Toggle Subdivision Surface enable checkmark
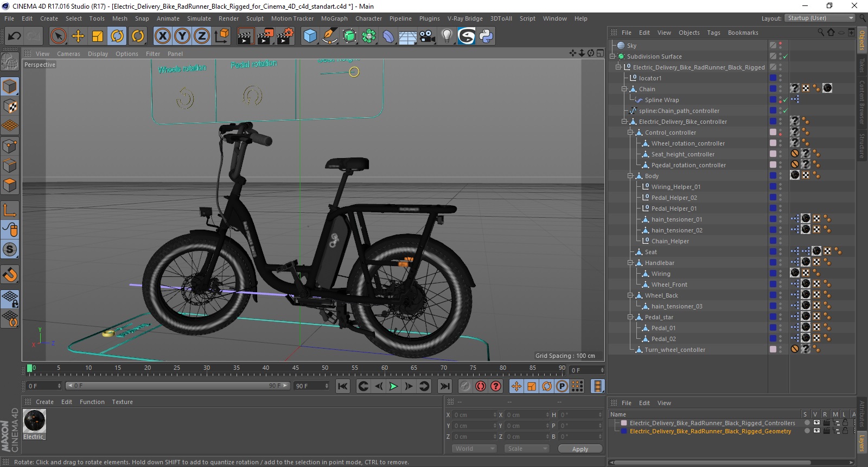Viewport: 868px width, 467px height. point(785,56)
